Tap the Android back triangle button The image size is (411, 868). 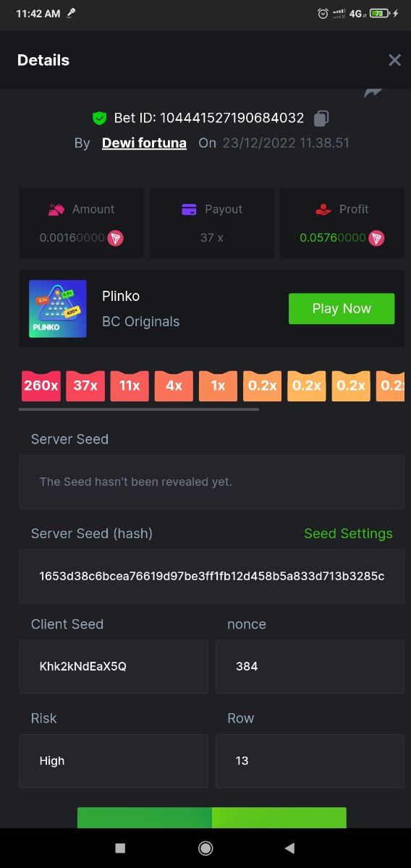point(289,848)
